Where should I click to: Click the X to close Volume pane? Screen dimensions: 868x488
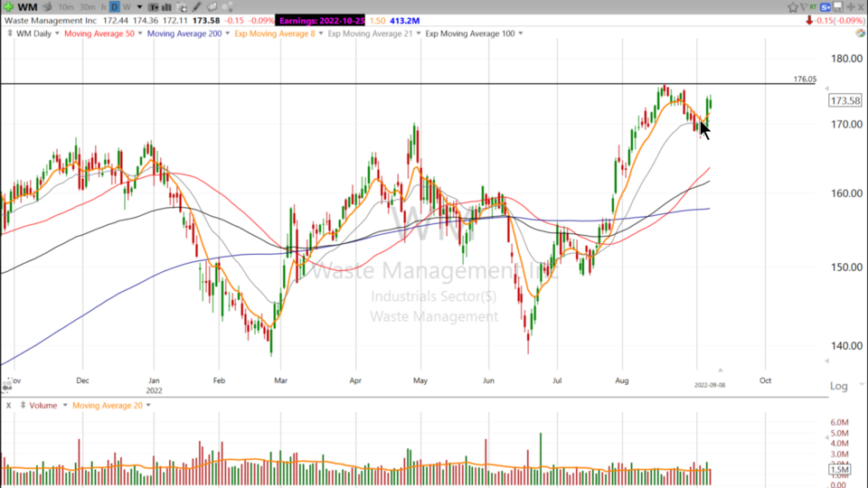click(x=8, y=405)
